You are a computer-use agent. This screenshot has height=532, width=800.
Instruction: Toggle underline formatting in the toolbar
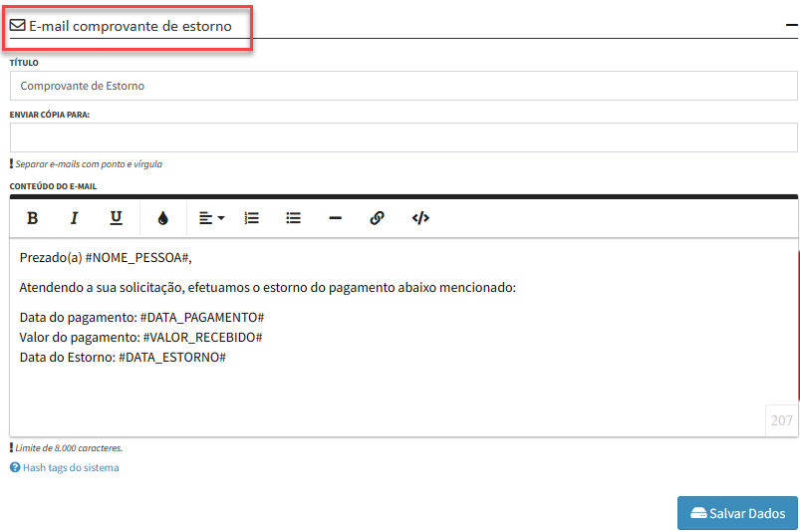click(x=116, y=218)
